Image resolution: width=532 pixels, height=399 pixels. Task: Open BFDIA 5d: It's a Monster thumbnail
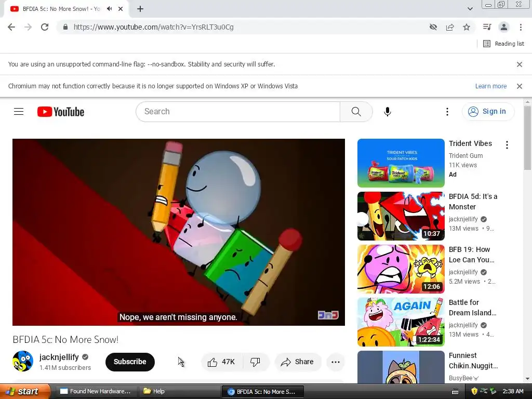click(401, 216)
